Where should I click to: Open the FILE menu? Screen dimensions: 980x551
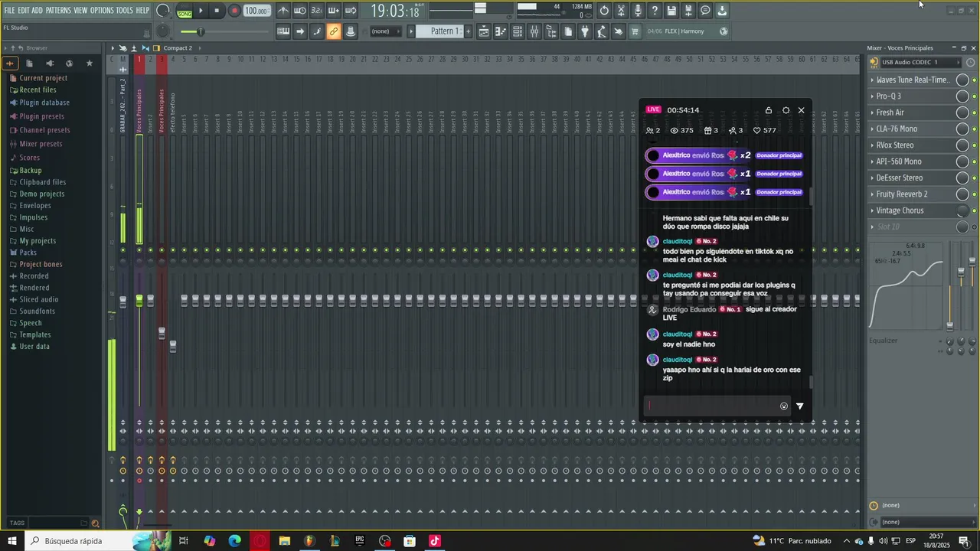click(9, 11)
